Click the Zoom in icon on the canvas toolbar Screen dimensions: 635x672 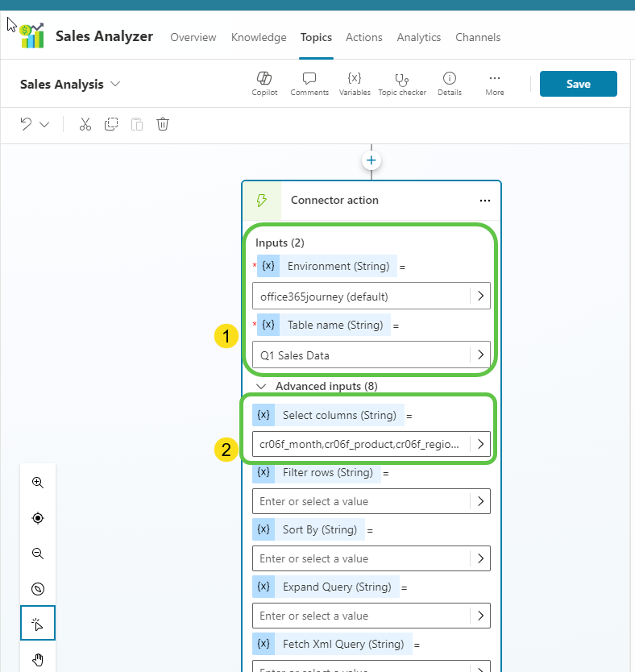point(37,482)
